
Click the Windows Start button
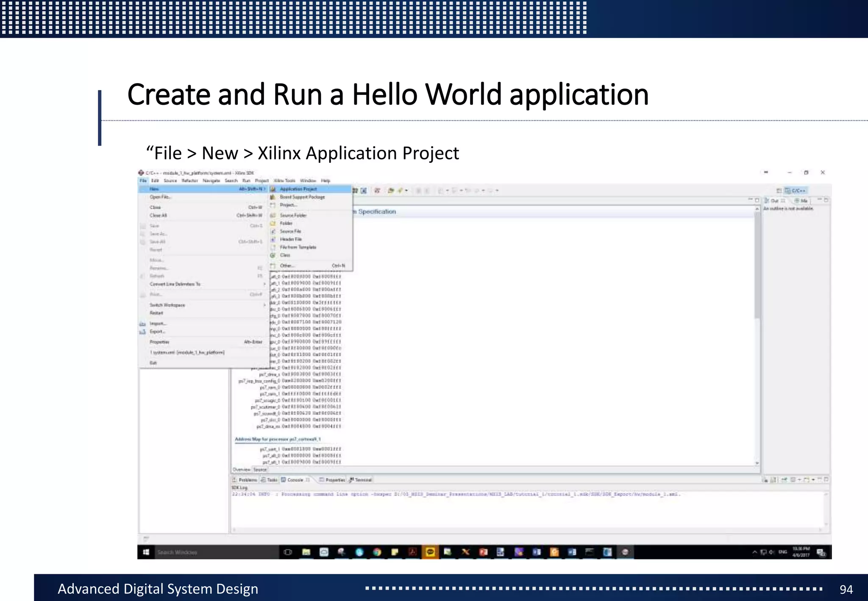146,552
